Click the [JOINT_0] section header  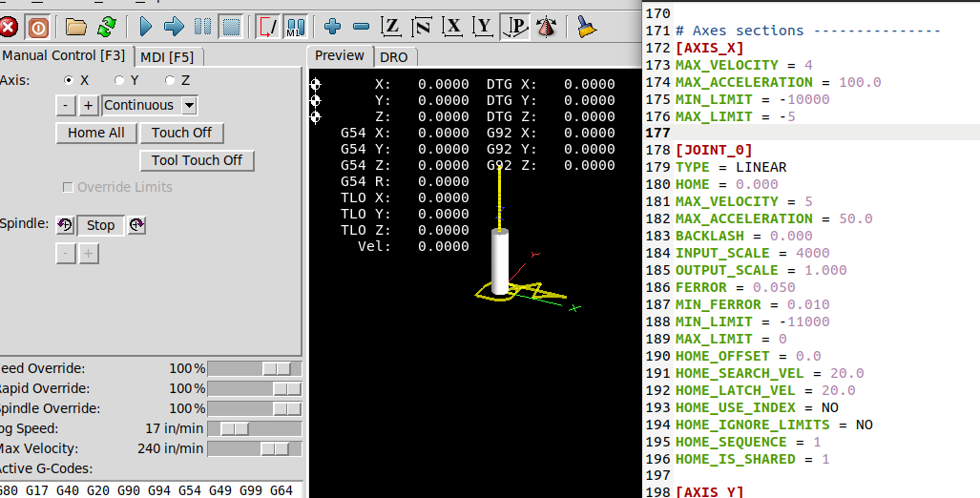tap(714, 150)
